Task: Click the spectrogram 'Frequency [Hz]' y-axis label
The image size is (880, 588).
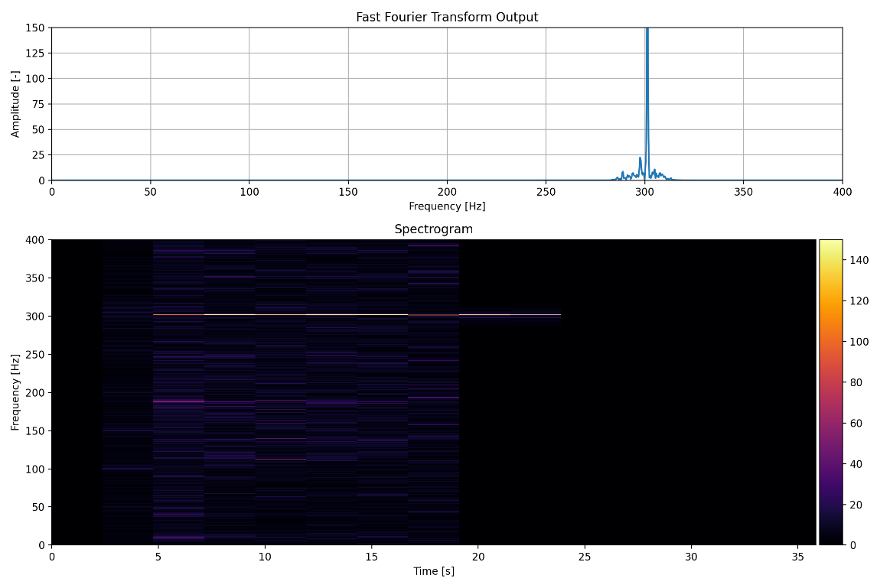Action: click(15, 392)
